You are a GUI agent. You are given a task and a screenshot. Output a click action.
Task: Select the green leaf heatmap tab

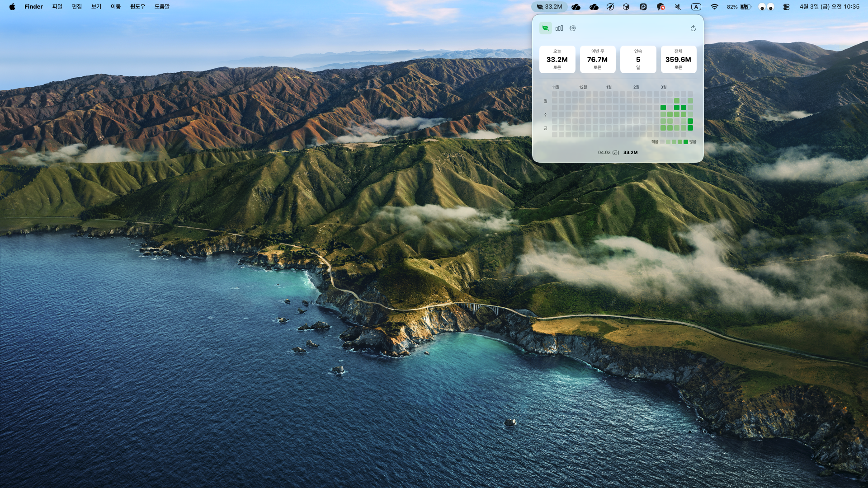[x=545, y=28]
